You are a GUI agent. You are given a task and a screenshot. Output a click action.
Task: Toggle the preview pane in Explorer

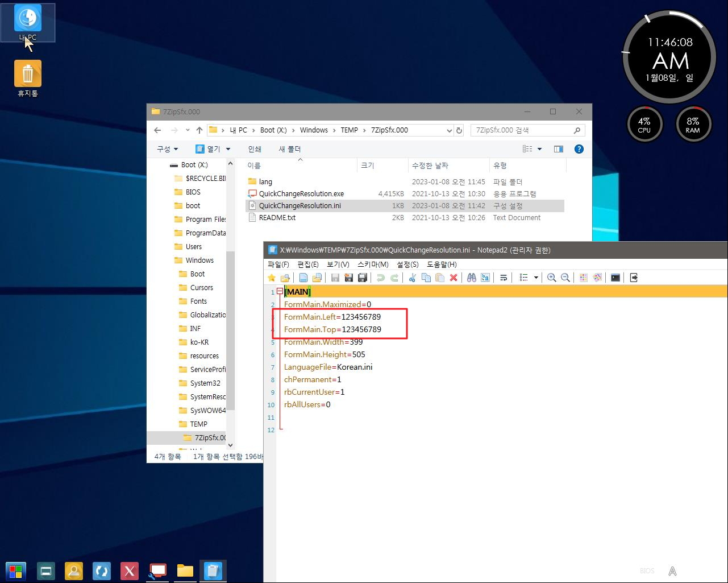click(559, 149)
